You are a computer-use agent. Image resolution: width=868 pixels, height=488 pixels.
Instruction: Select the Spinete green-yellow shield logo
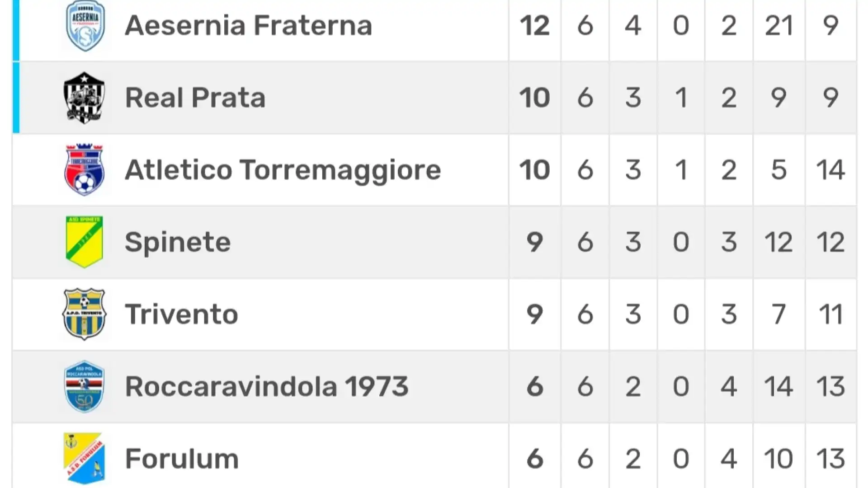[84, 242]
